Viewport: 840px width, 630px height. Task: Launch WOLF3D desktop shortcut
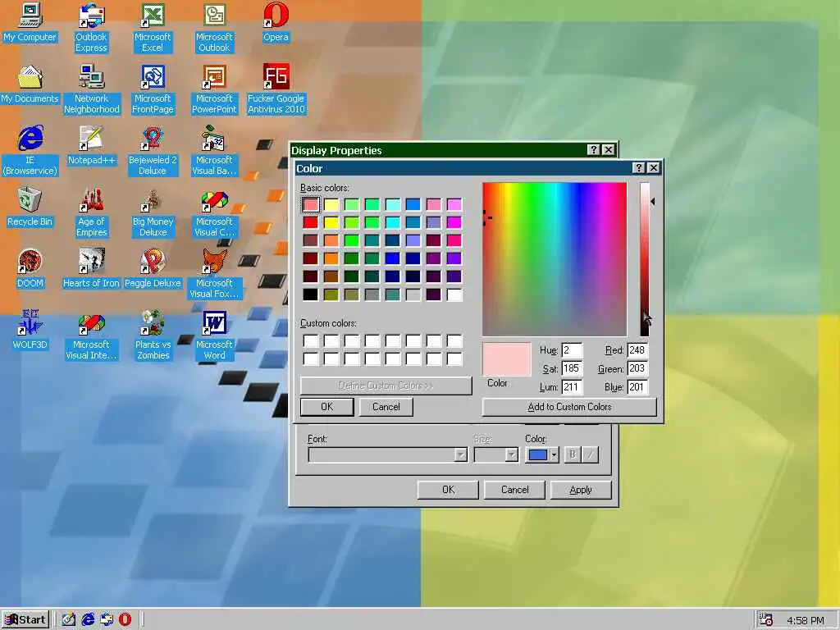pyautogui.click(x=30, y=331)
